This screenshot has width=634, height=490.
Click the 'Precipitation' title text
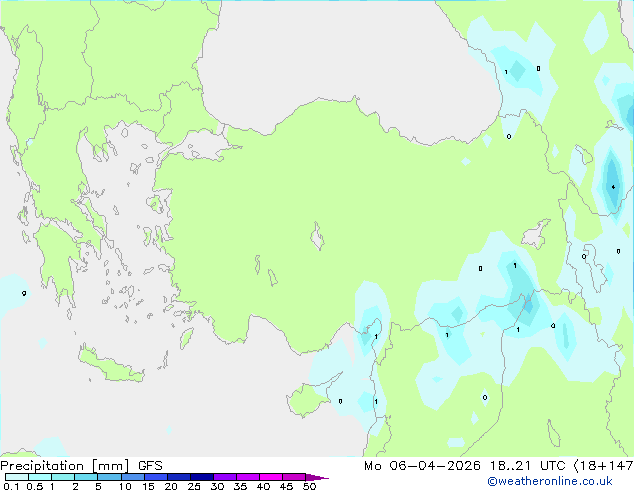[x=42, y=466]
